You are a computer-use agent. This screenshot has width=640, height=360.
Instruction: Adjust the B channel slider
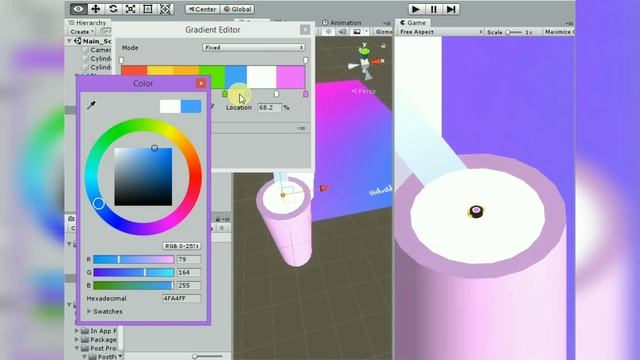coord(133,286)
